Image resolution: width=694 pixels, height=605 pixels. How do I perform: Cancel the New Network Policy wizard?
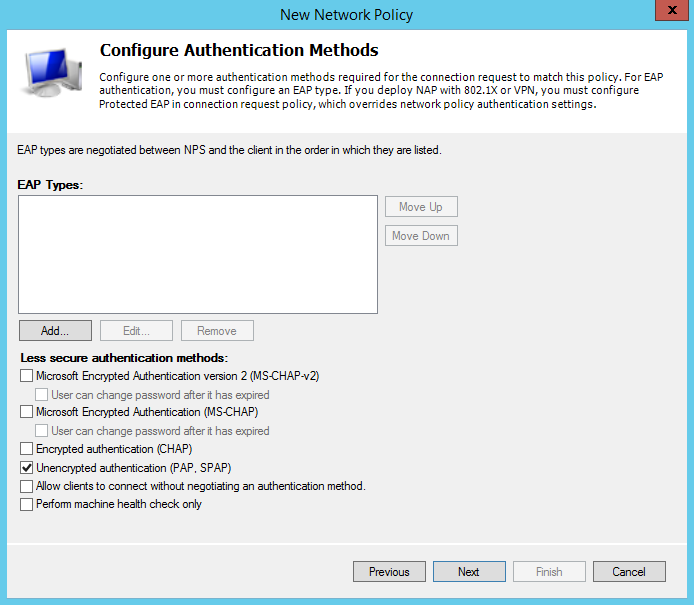coord(629,572)
